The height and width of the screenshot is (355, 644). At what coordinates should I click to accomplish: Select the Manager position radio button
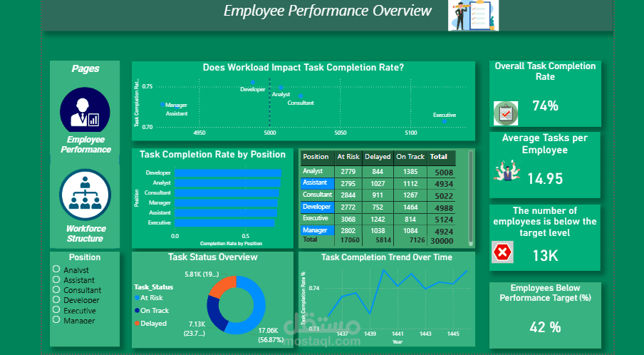click(56, 319)
